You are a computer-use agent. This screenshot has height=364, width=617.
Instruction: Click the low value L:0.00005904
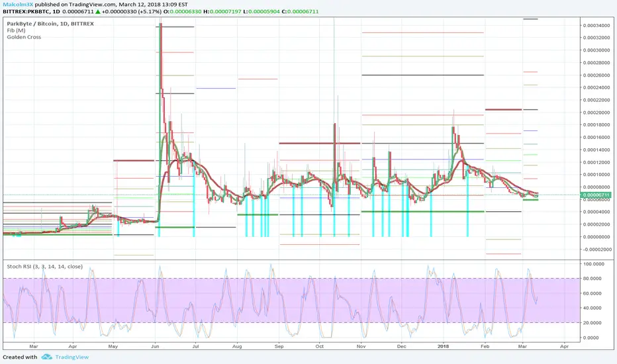tap(261, 11)
